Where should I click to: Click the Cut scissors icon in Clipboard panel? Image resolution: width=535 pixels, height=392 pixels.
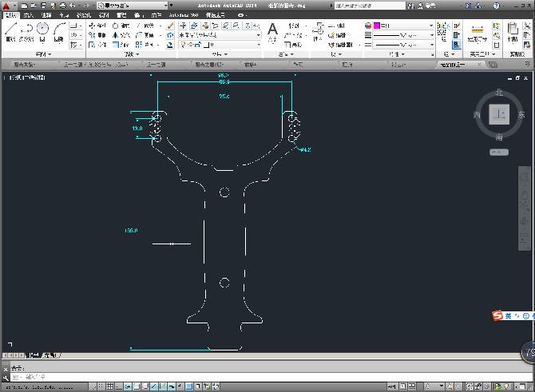click(x=528, y=26)
